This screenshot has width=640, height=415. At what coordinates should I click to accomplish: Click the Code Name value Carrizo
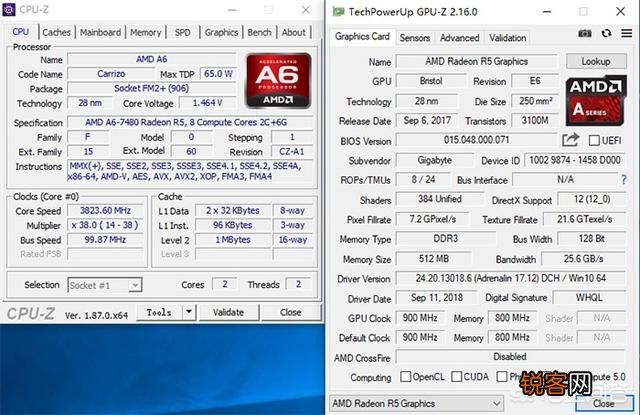(x=111, y=74)
